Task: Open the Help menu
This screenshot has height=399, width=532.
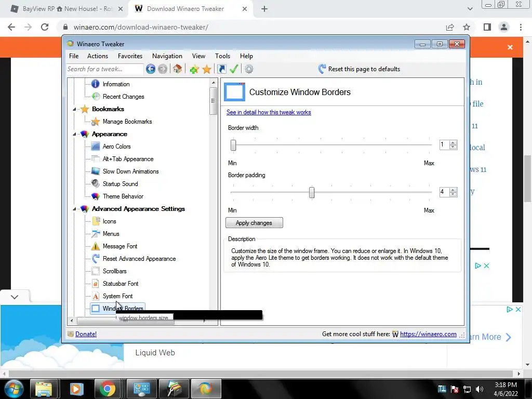Action: point(246,56)
